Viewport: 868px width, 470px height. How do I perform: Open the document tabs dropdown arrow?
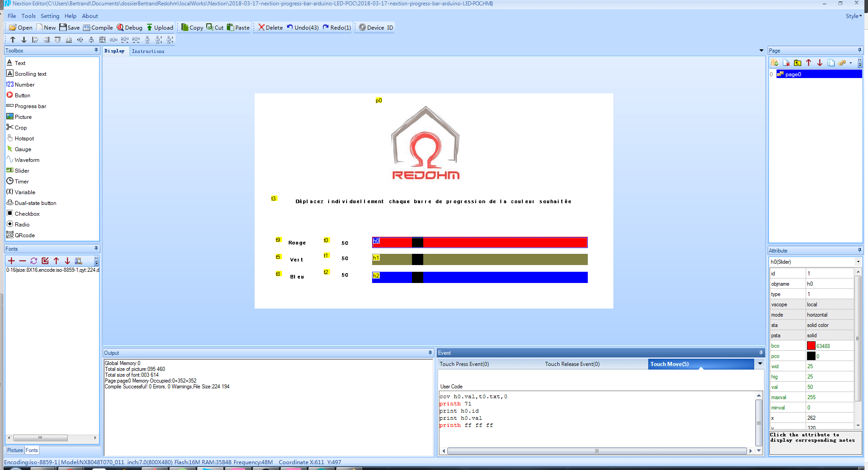pyautogui.click(x=761, y=51)
